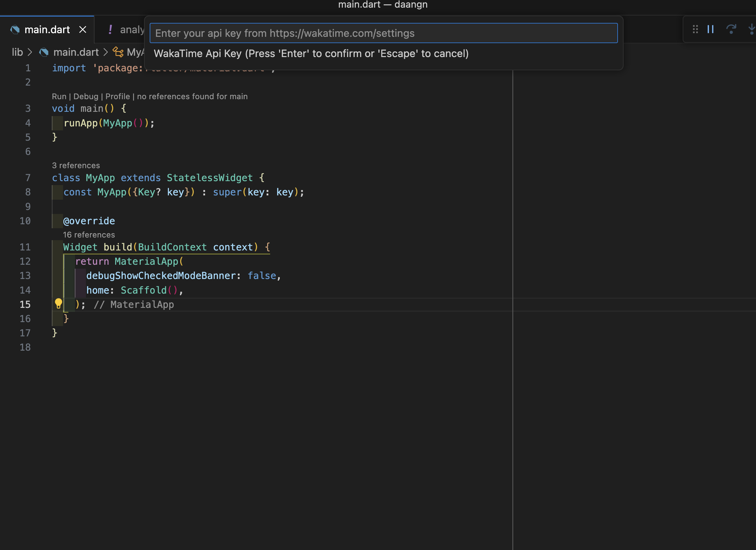The width and height of the screenshot is (756, 550).
Task: Click the window title 'main.dart — daangn'
Action: point(383,5)
